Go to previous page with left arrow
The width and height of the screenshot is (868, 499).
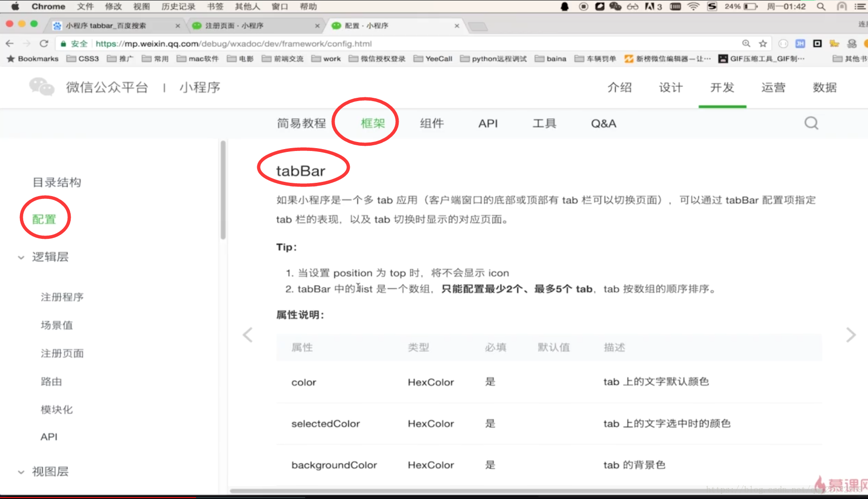pyautogui.click(x=247, y=335)
